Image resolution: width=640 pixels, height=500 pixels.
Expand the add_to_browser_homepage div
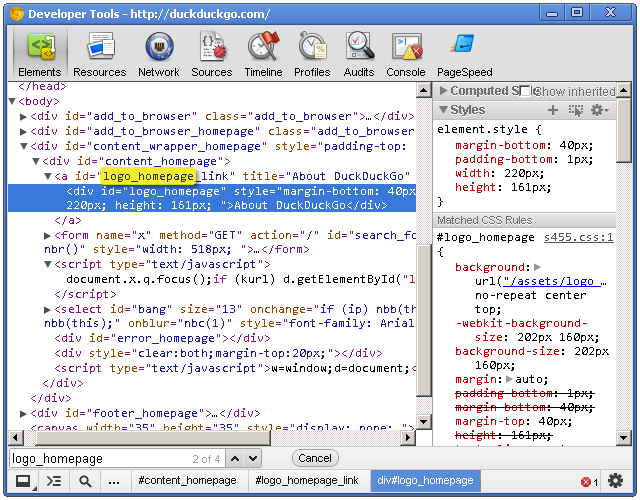pos(24,131)
